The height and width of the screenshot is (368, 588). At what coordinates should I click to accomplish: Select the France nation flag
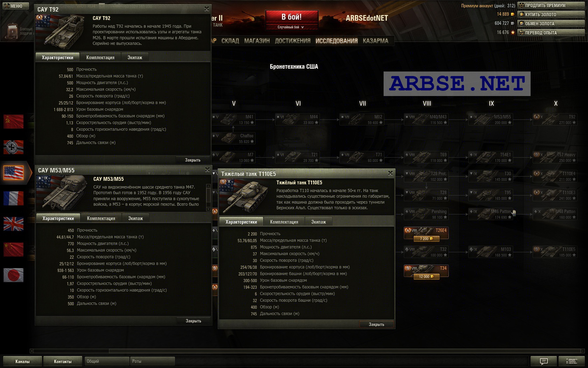coord(13,198)
